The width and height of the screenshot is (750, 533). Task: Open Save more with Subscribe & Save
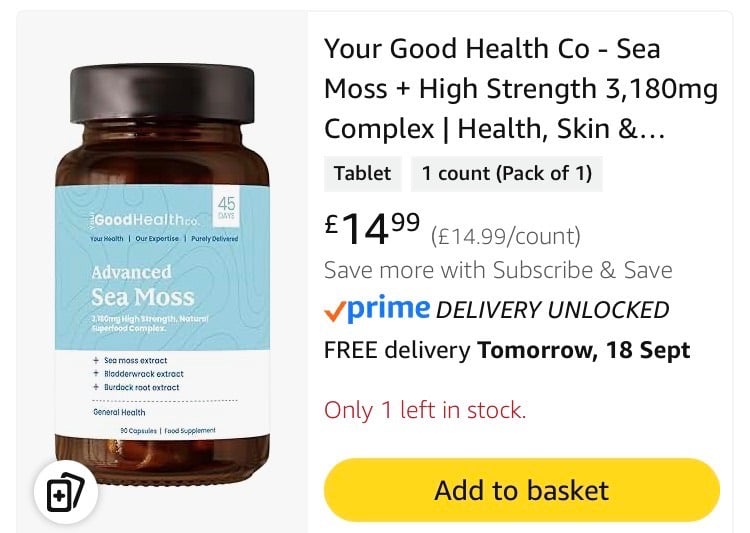[x=498, y=270]
